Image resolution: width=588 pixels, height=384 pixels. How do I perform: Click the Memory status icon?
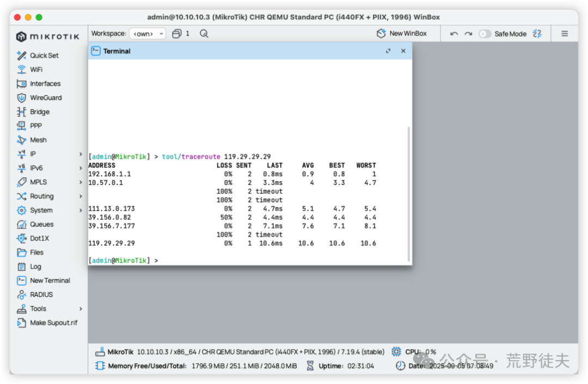(100, 366)
